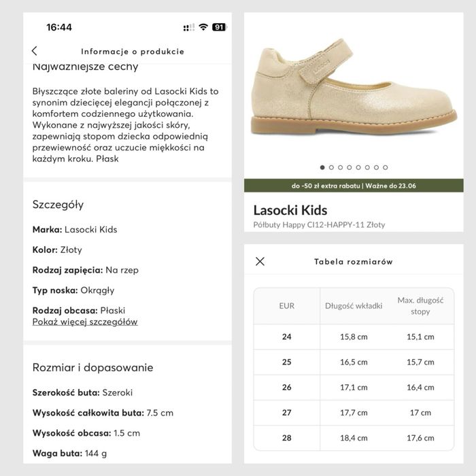Open the gold shoe product image
Viewport: 476px width, 476px height.
pos(354,88)
